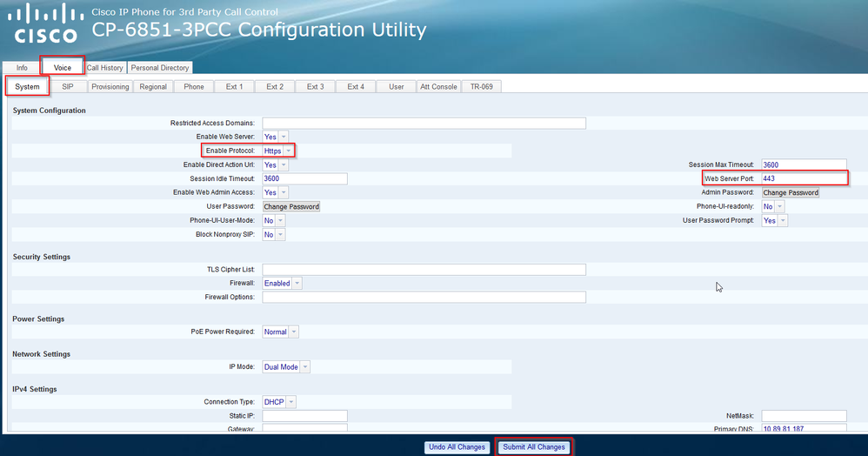Open the Ext 1 sub-tab
The height and width of the screenshot is (456, 868).
pyautogui.click(x=234, y=86)
